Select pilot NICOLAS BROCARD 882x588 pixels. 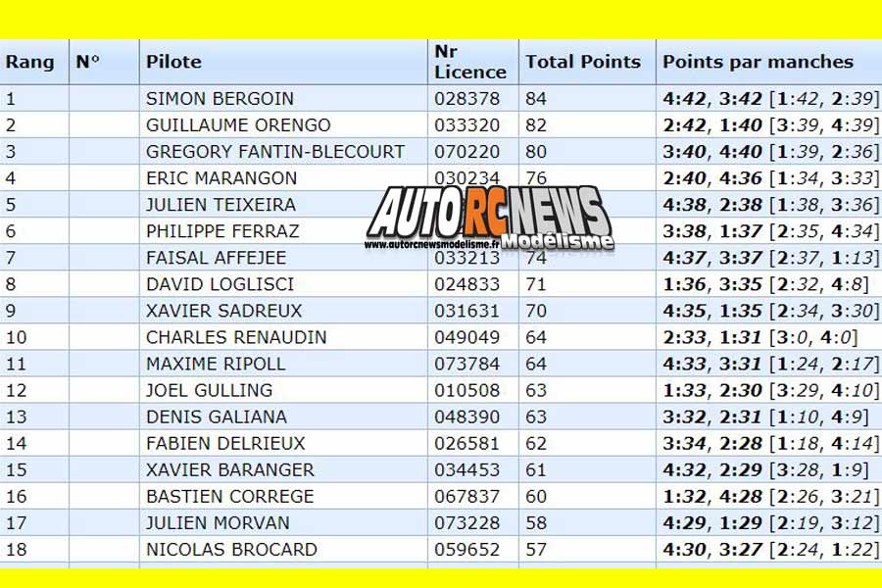click(x=231, y=549)
